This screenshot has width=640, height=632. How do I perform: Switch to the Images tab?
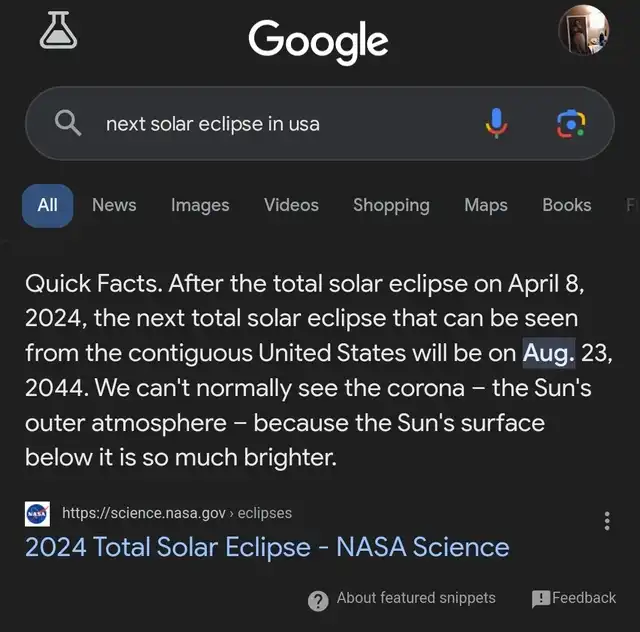pos(200,205)
